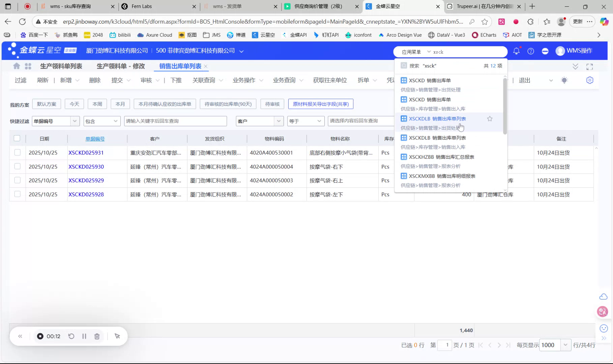Image resolution: width=613 pixels, height=364 pixels.
Task: Open the 单据编号 field dropdown
Action: pyautogui.click(x=75, y=121)
